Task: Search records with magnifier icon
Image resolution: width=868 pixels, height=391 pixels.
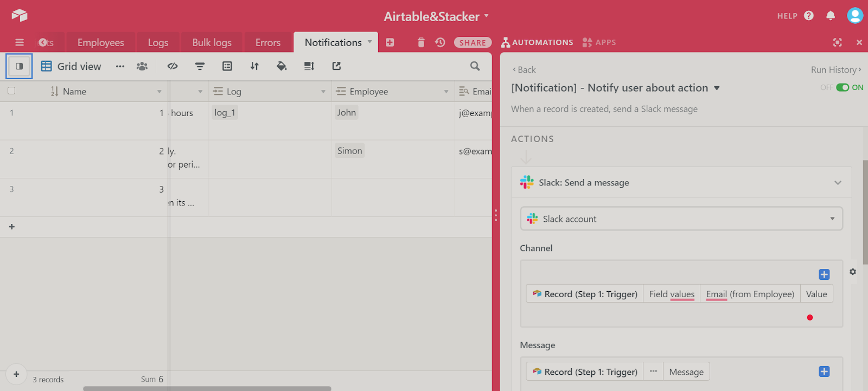Action: [475, 66]
